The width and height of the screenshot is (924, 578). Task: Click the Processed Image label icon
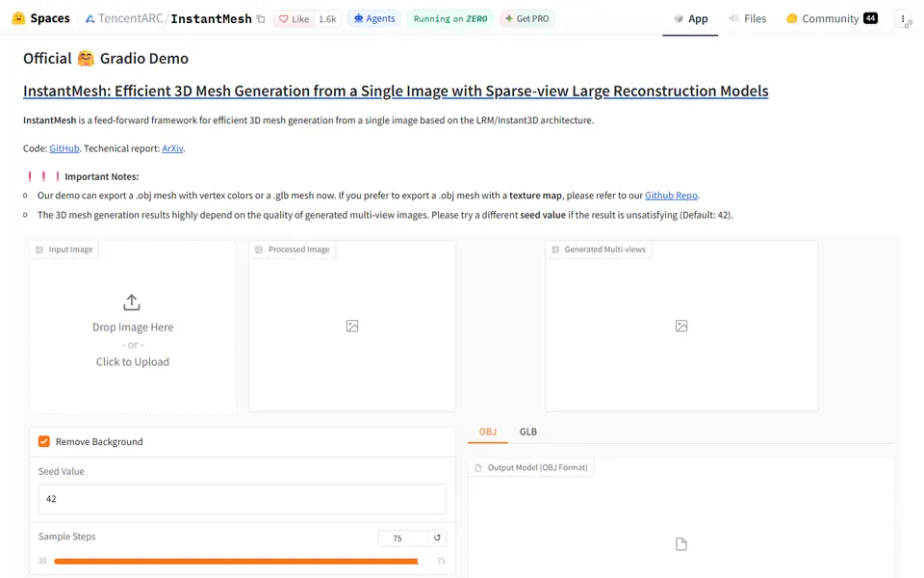click(x=259, y=250)
